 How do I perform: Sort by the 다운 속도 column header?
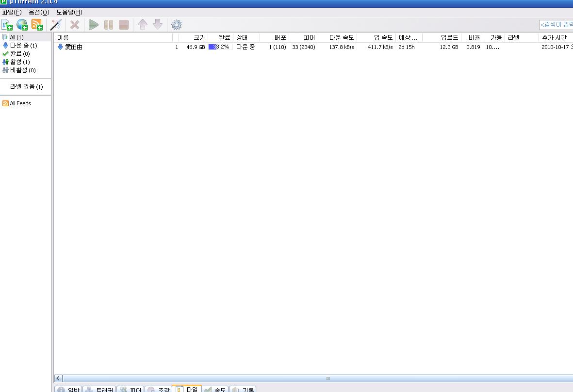337,38
